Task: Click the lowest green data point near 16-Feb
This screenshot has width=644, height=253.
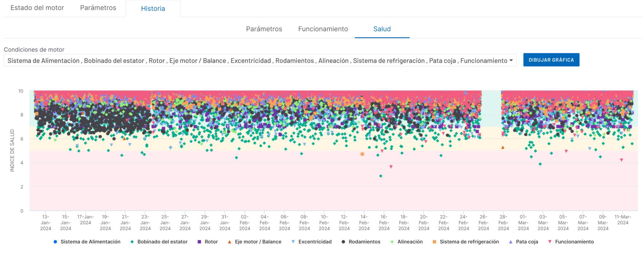Action: [x=381, y=176]
